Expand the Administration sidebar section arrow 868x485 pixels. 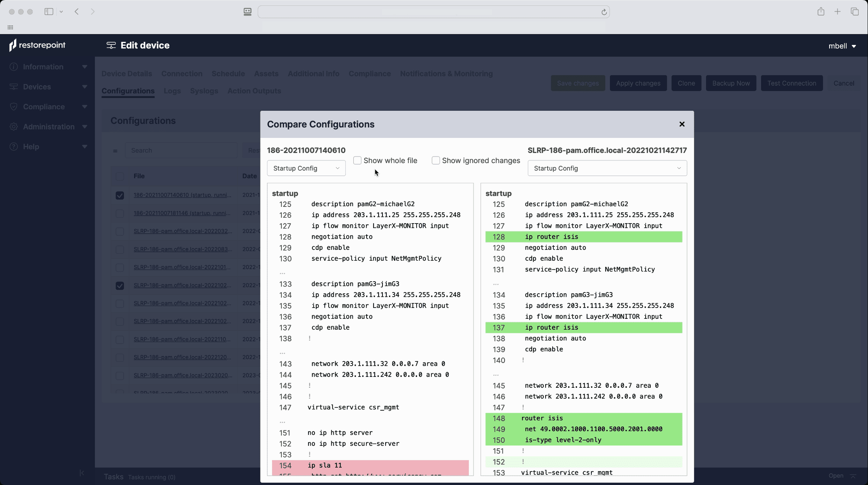(84, 127)
